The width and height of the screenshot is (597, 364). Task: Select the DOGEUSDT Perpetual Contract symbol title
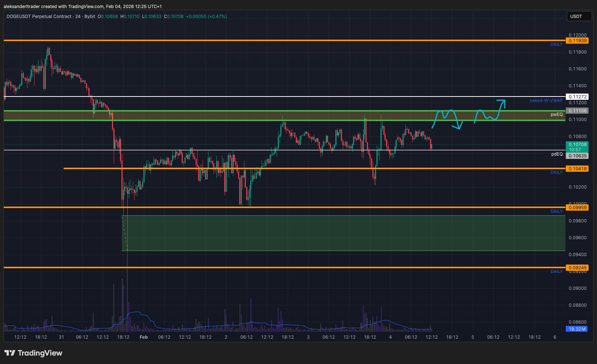[39, 17]
